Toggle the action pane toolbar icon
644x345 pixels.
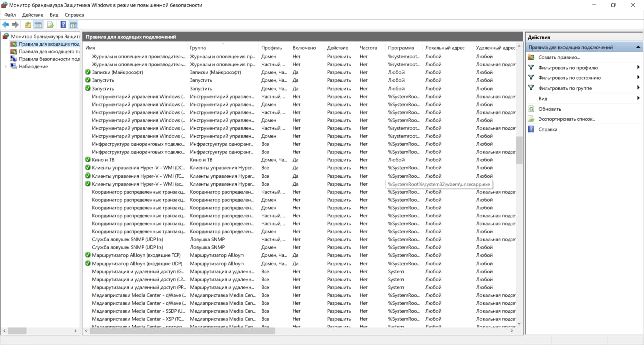coord(73,25)
